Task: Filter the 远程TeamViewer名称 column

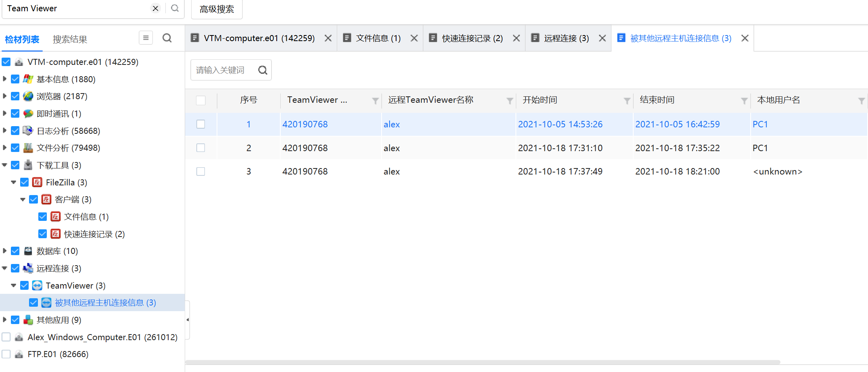Action: pos(510,101)
